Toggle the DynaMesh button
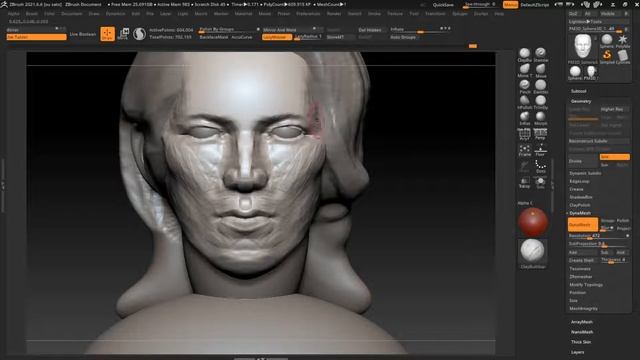 [x=582, y=224]
